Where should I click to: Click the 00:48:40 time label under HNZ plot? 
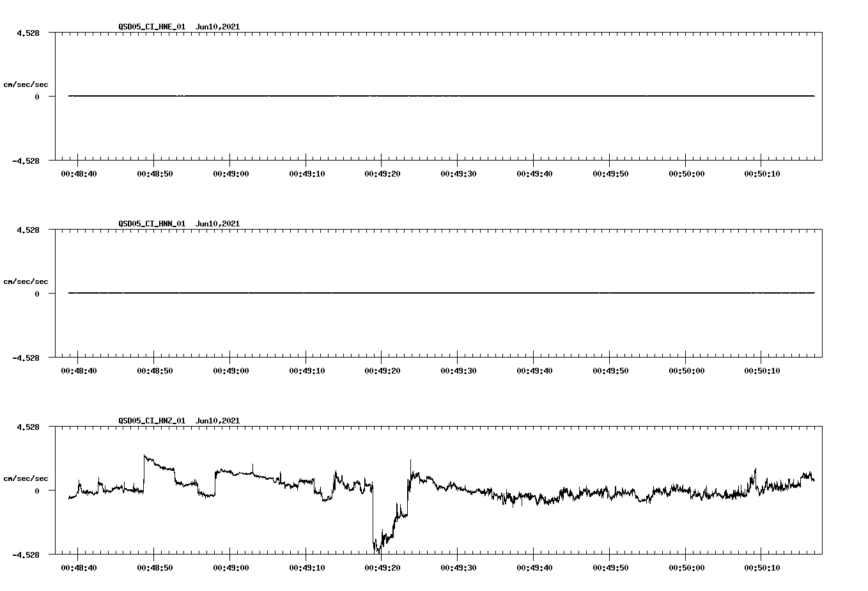coord(79,567)
